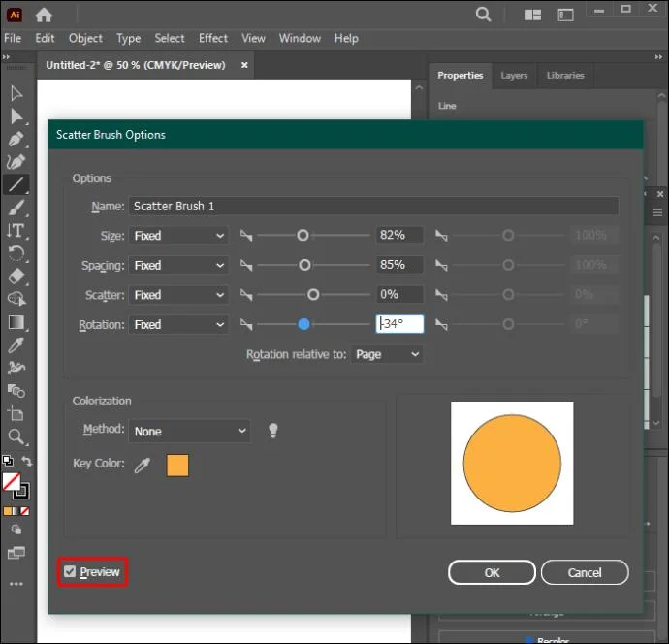The image size is (669, 644).
Task: Open Scatter Fixed dropdown
Action: pyautogui.click(x=178, y=295)
